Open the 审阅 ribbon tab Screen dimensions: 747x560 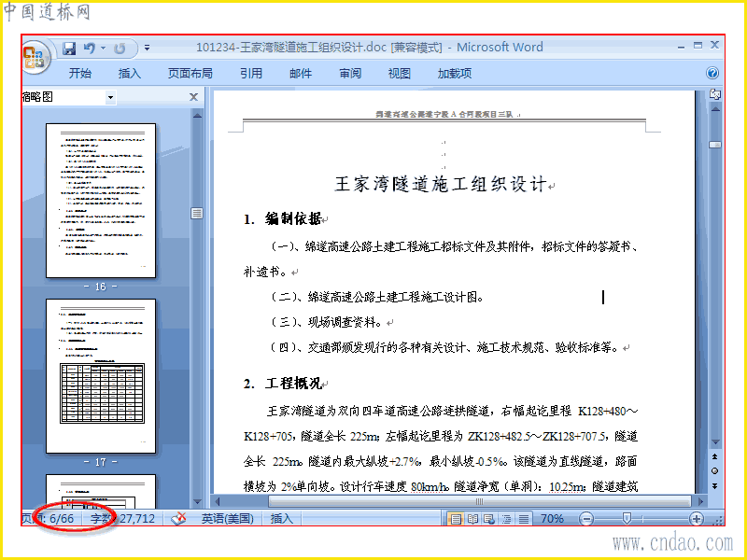(x=350, y=74)
